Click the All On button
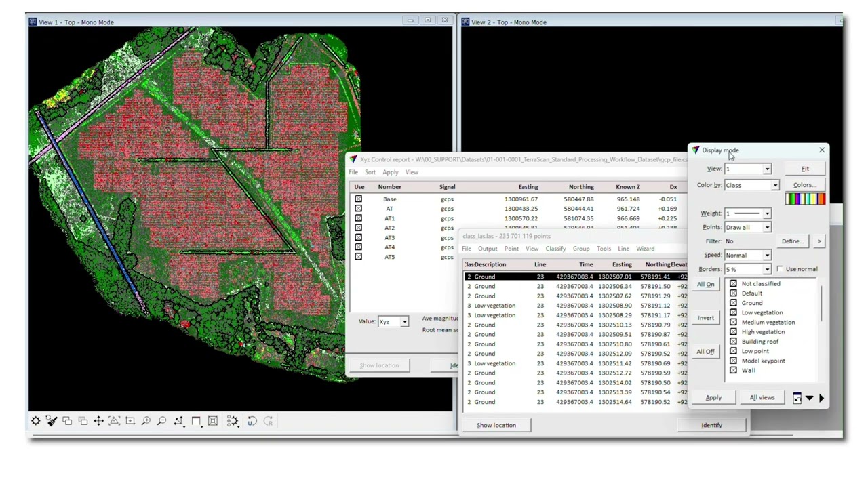Image resolution: width=868 pixels, height=488 pixels. click(705, 284)
